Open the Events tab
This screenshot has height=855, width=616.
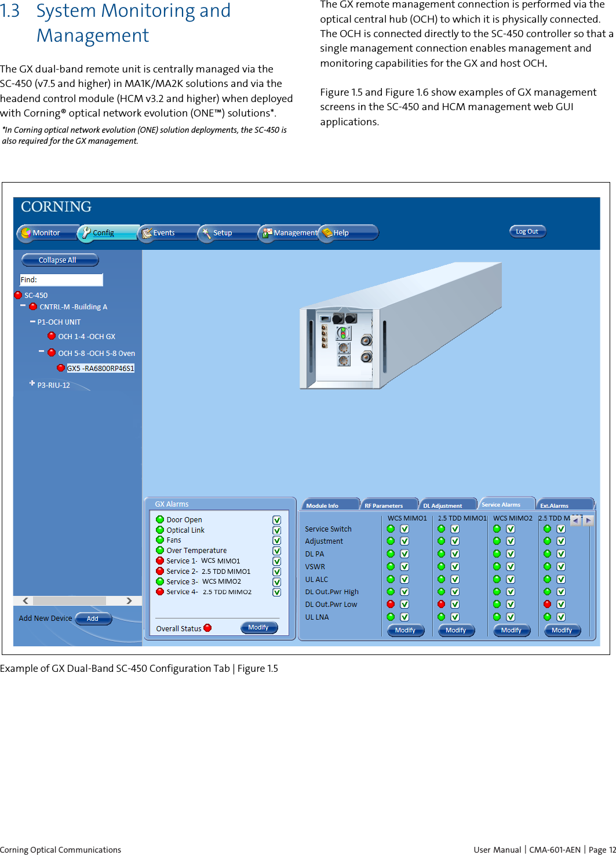point(169,232)
